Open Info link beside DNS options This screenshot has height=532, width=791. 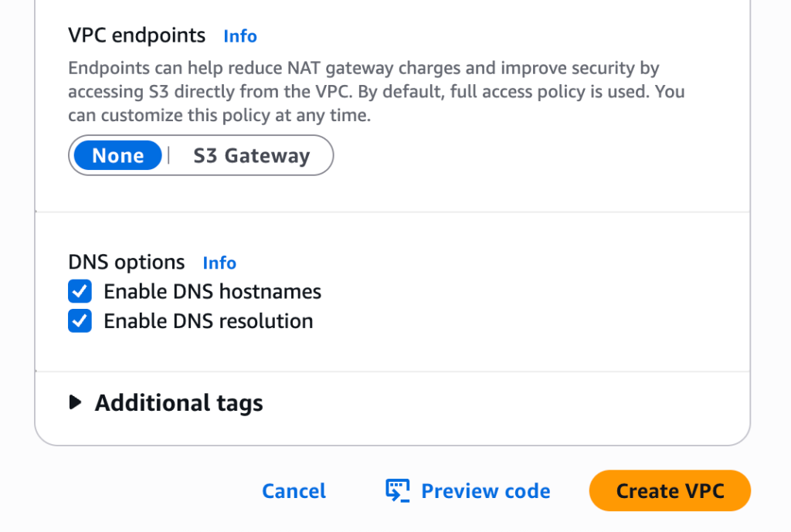(x=219, y=263)
